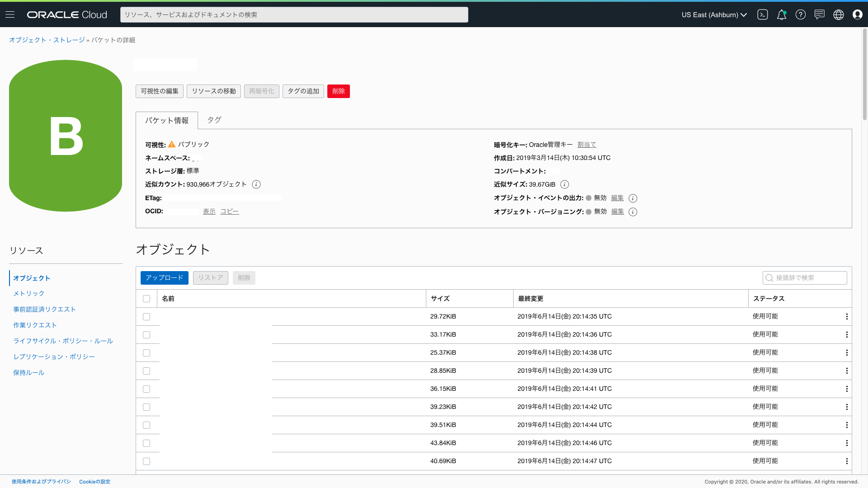The image size is (868, 488).
Task: Open the user profile avatar menu
Action: 858,14
